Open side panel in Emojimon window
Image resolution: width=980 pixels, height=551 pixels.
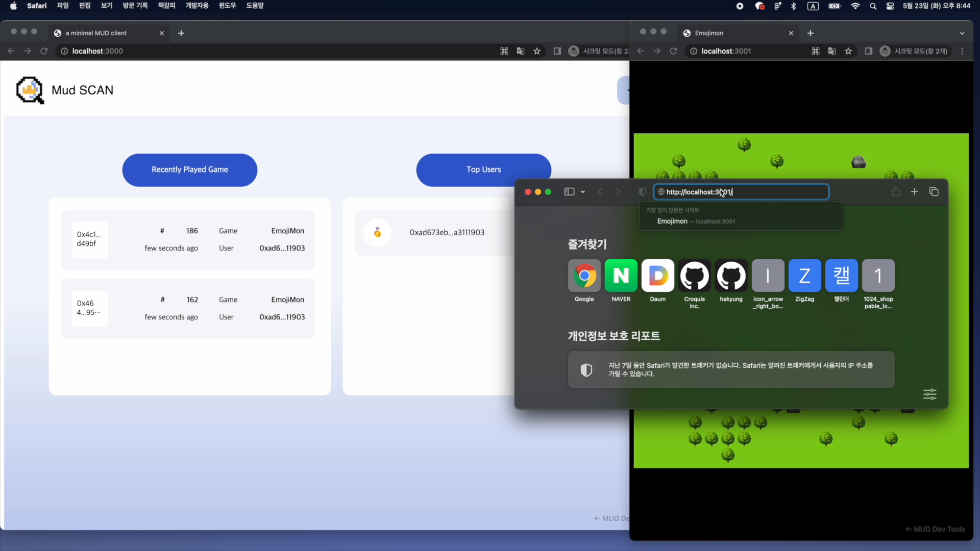[x=869, y=51]
